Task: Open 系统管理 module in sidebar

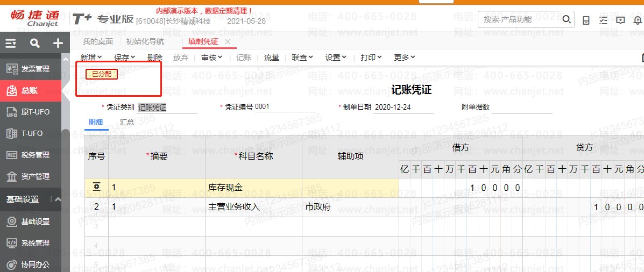Action: pyautogui.click(x=31, y=243)
